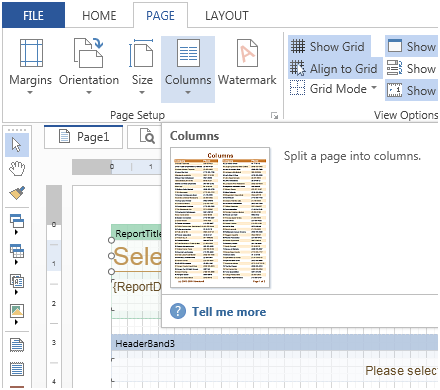The image size is (440, 390).
Task: Open the FILE menu
Action: click(33, 16)
